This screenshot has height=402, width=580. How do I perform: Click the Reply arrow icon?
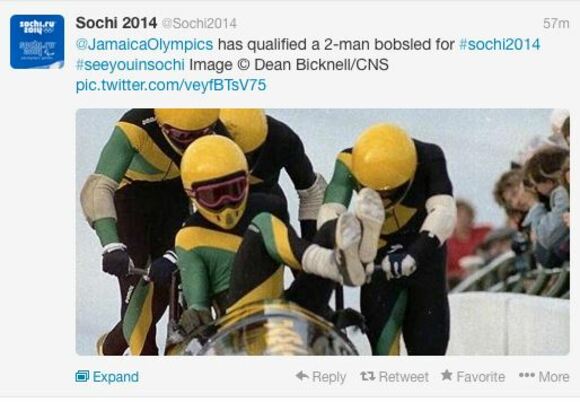pyautogui.click(x=302, y=376)
